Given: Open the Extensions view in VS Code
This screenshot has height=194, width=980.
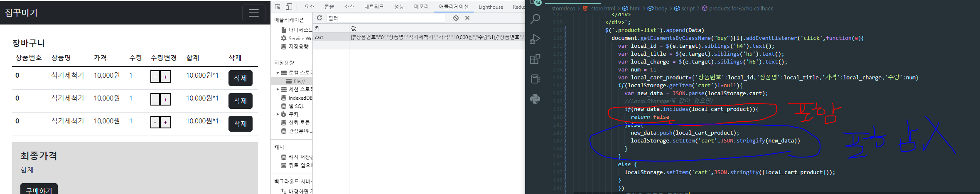Looking at the screenshot, I should tap(535, 59).
